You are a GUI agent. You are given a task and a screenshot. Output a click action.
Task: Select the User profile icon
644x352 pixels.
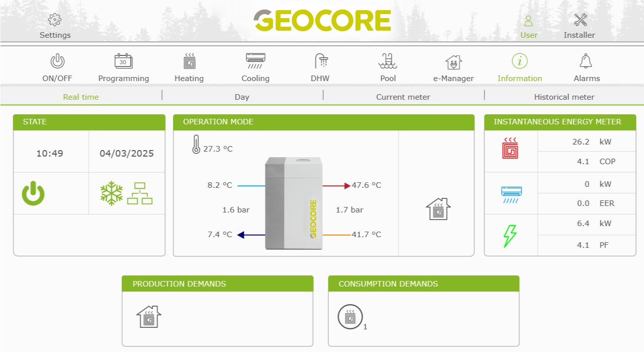(x=529, y=21)
